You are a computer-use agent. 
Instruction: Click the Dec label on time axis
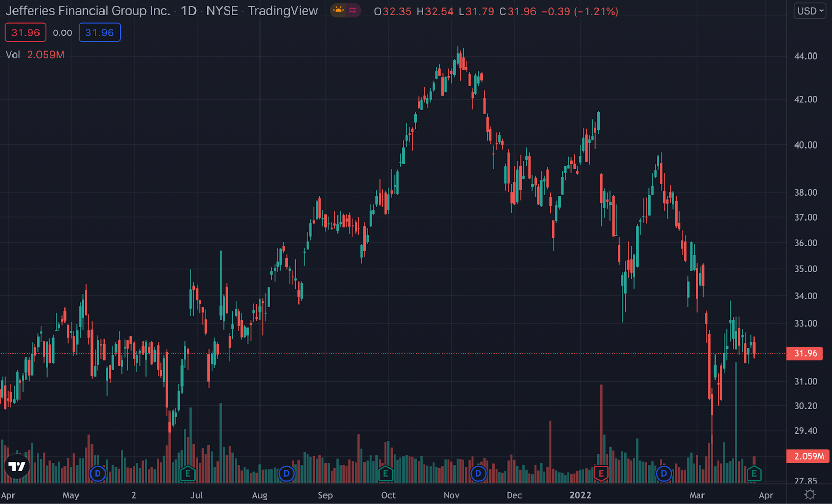[514, 495]
